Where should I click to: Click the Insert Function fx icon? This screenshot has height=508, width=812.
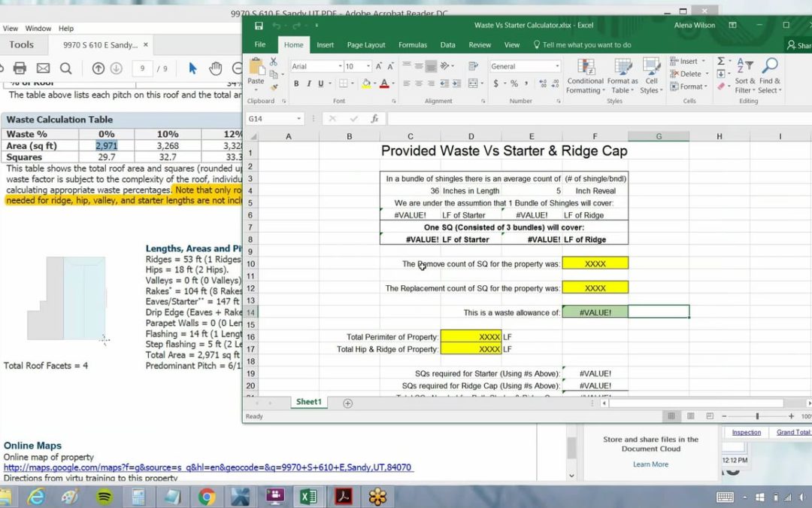(374, 119)
